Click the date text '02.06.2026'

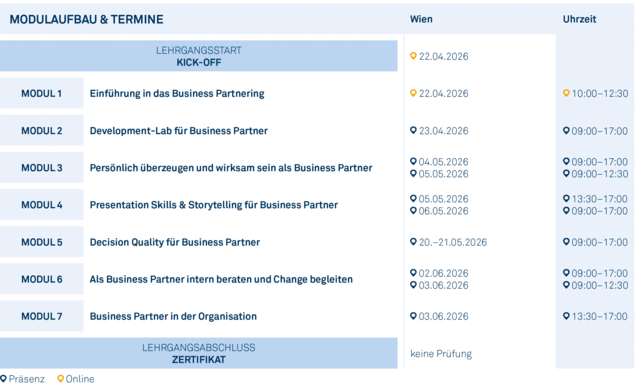pyautogui.click(x=444, y=273)
